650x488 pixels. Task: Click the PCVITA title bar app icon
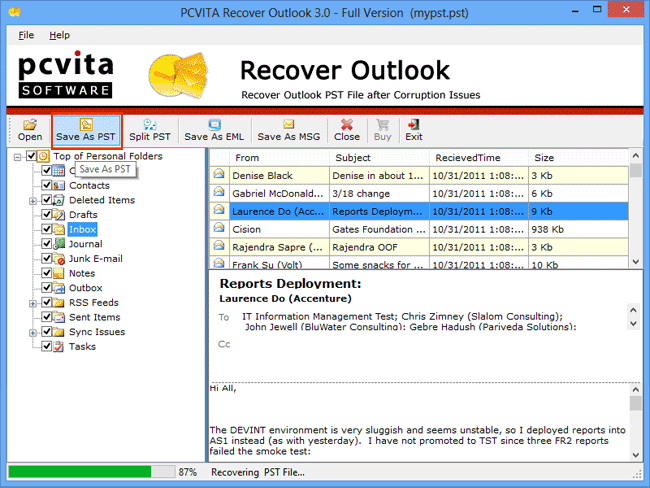coord(15,12)
